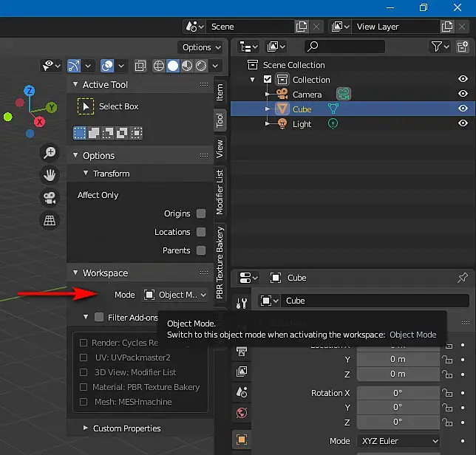Toggle the camera view icon
The image size is (476, 455).
click(50, 198)
